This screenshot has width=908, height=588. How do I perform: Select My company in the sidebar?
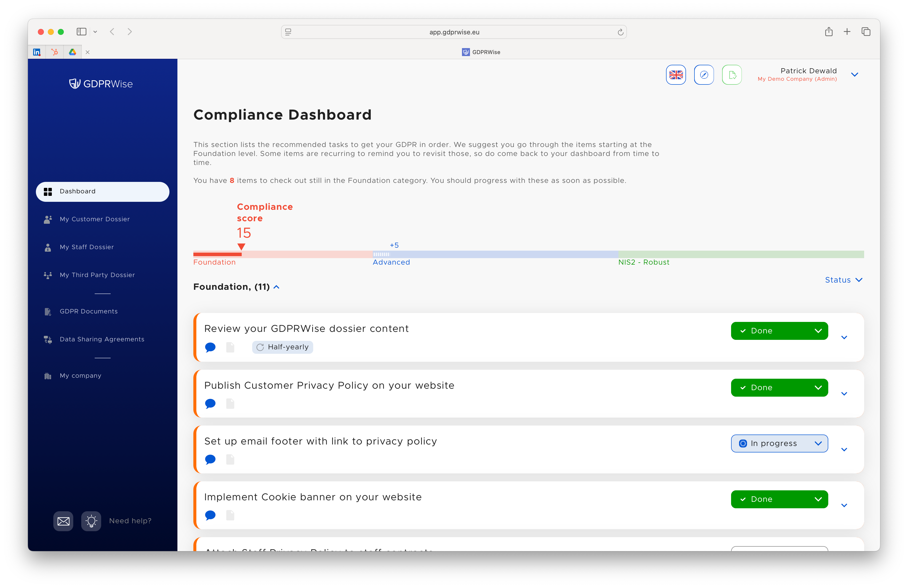pyautogui.click(x=80, y=375)
